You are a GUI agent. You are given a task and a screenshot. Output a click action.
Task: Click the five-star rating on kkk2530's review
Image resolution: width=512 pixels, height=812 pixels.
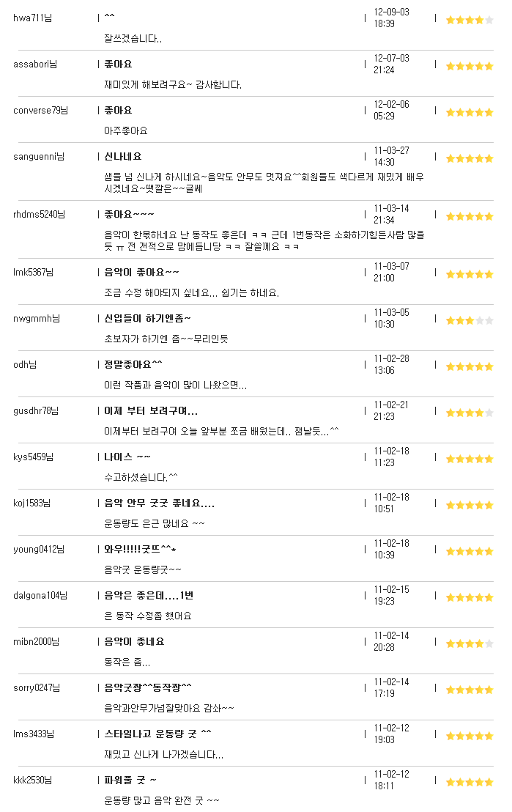point(470,782)
